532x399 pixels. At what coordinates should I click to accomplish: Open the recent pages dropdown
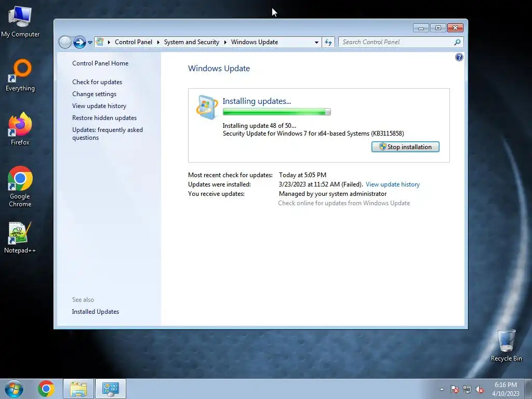point(90,43)
